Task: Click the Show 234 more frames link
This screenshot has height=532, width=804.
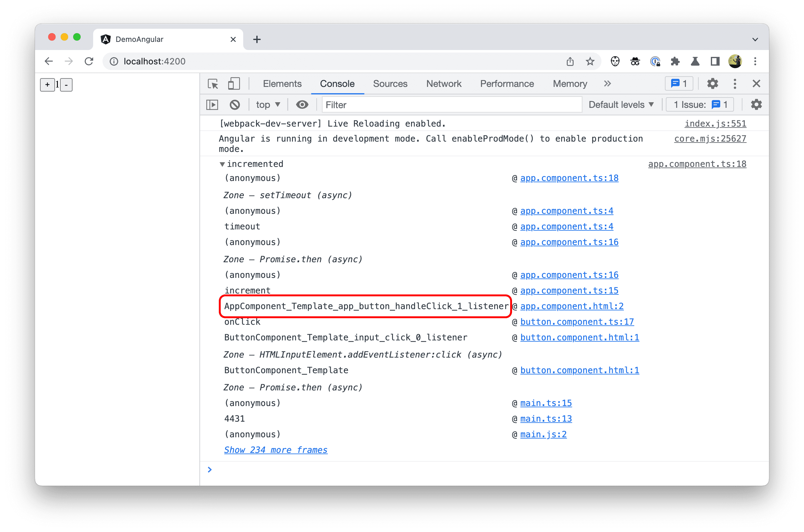Action: click(275, 449)
